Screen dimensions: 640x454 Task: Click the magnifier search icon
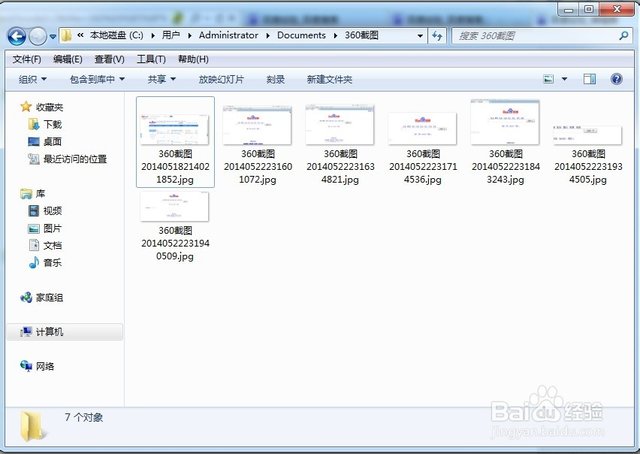(623, 36)
